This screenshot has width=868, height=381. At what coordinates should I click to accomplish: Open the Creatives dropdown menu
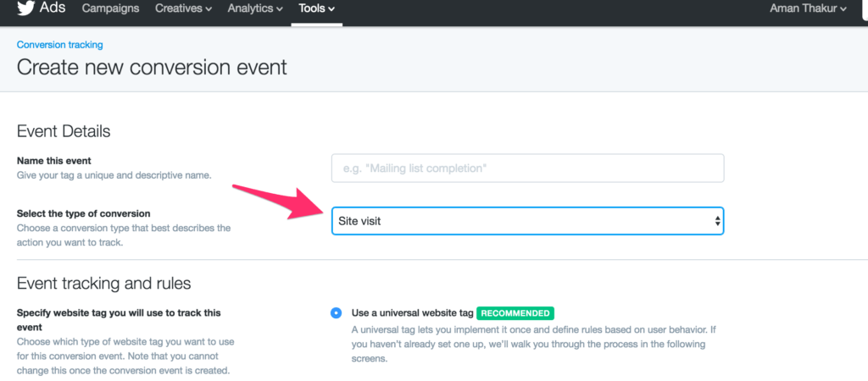pyautogui.click(x=183, y=8)
